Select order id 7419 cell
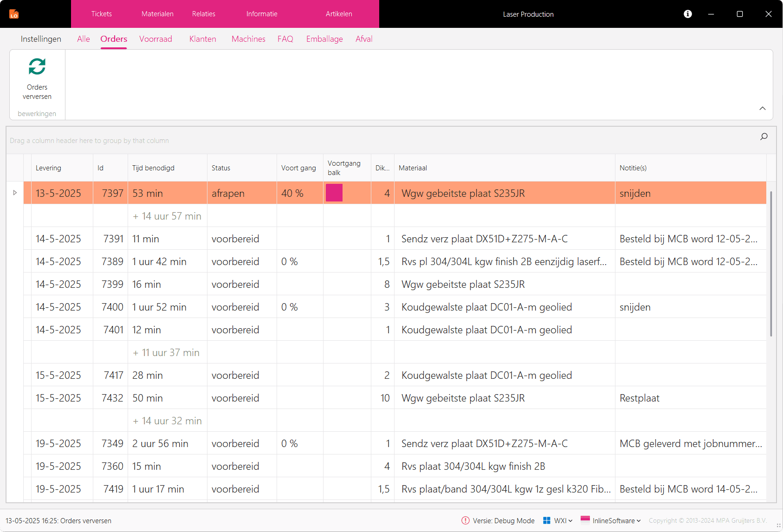 110,489
